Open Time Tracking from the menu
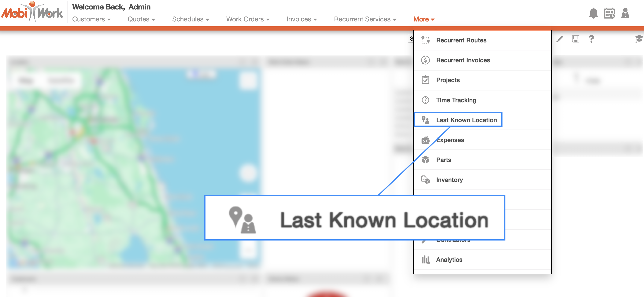 482,100
